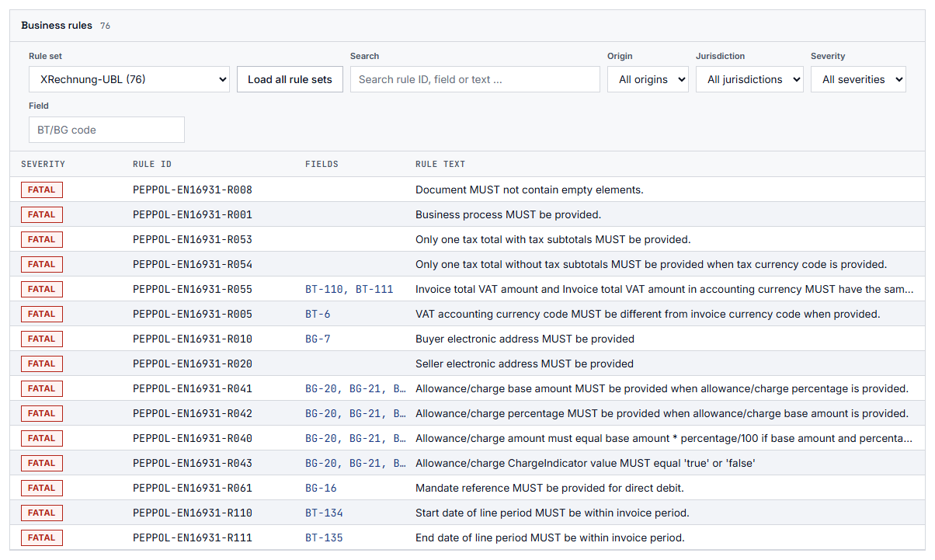
Task: Open the All origins dropdown
Action: [648, 79]
